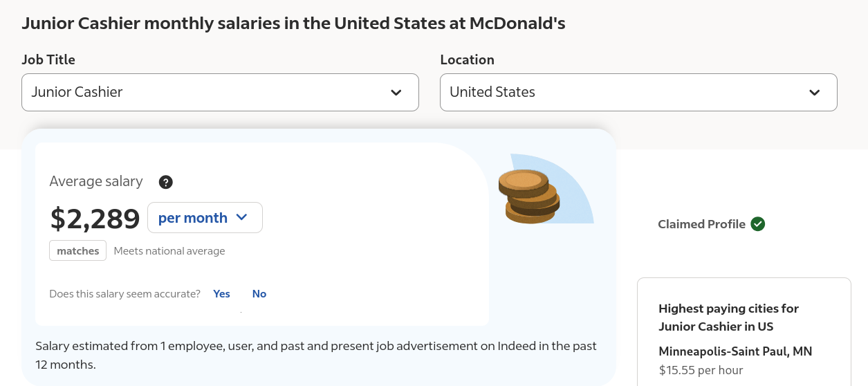Click the green Claimed Profile checkmark icon

click(x=758, y=224)
